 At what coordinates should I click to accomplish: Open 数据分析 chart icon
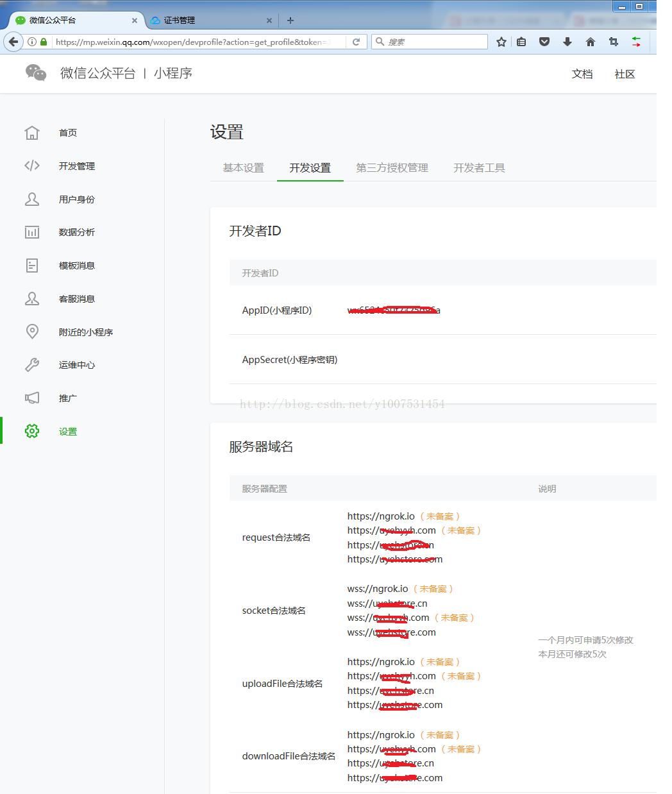point(32,232)
